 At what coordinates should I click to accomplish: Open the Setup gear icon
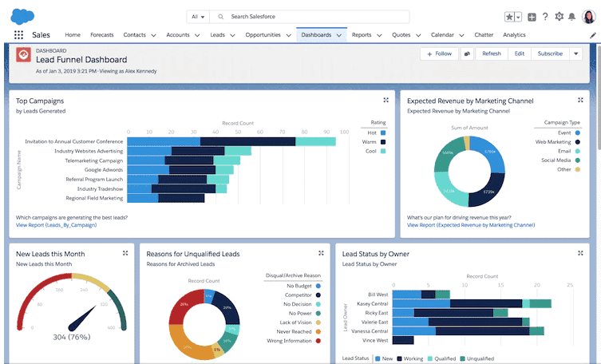559,17
